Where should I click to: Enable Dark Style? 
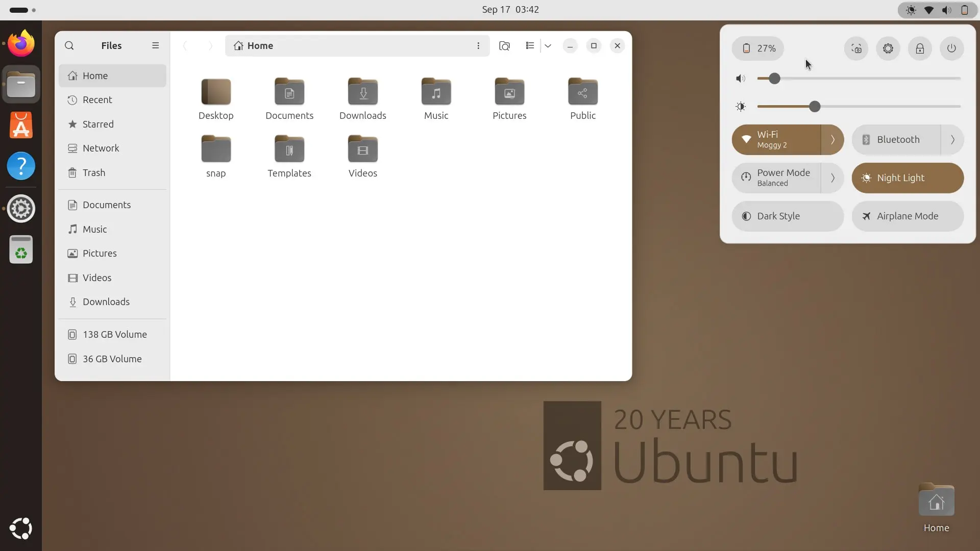click(788, 216)
